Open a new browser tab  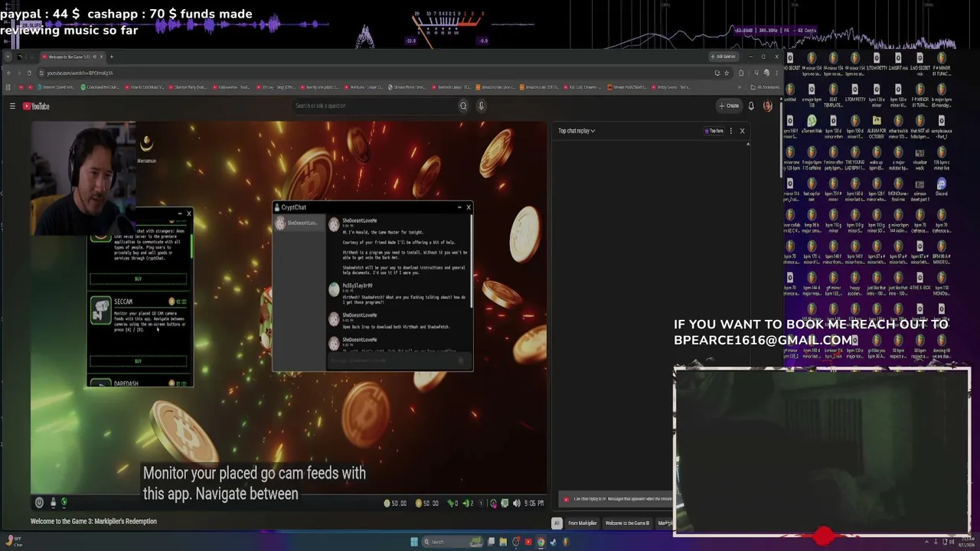pyautogui.click(x=111, y=57)
